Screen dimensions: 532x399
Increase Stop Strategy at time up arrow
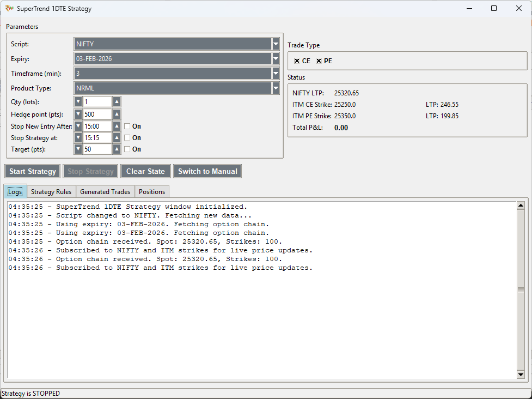[x=117, y=138]
